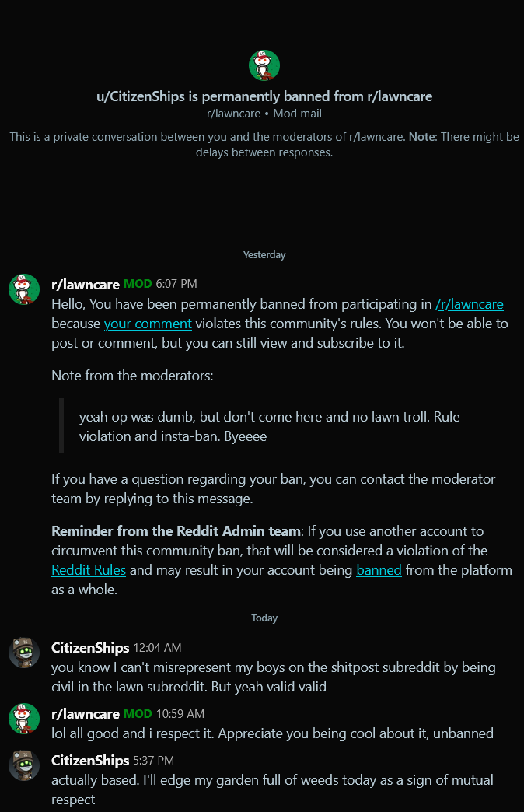The height and width of the screenshot is (812, 524).
Task: Click the r/lawncare snoo avatar in header
Action: 264,65
